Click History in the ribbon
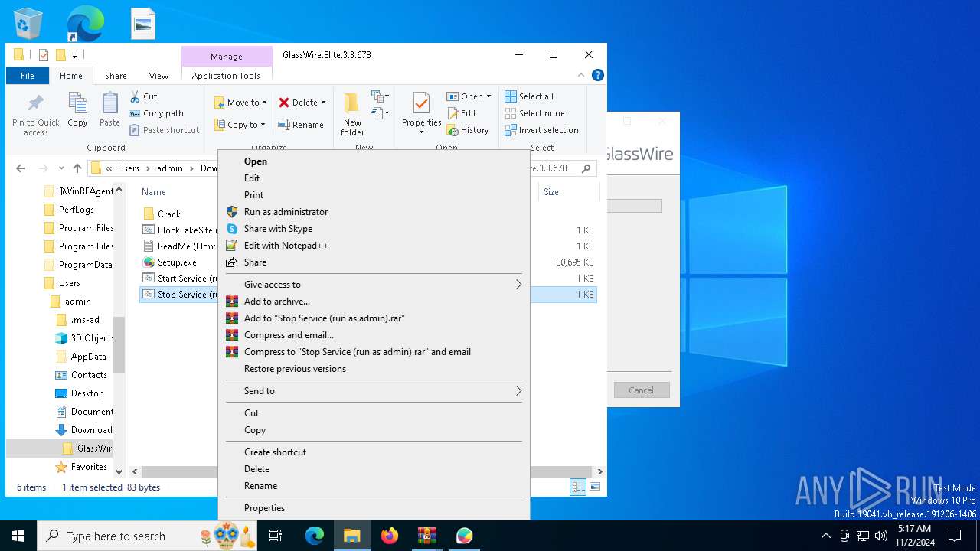The image size is (980, 551). pos(468,130)
